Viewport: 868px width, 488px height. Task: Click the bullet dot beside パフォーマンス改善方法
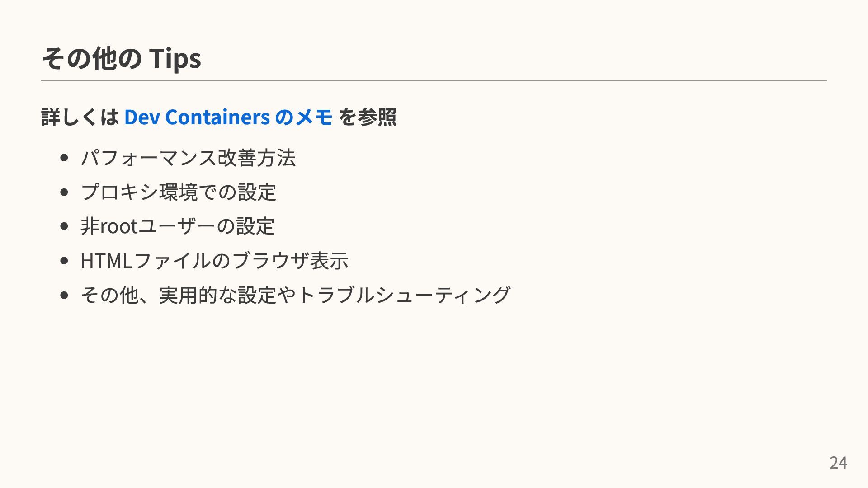coord(64,158)
